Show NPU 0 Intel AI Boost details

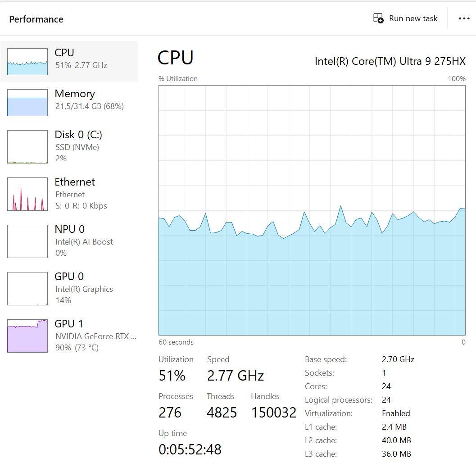coord(84,242)
